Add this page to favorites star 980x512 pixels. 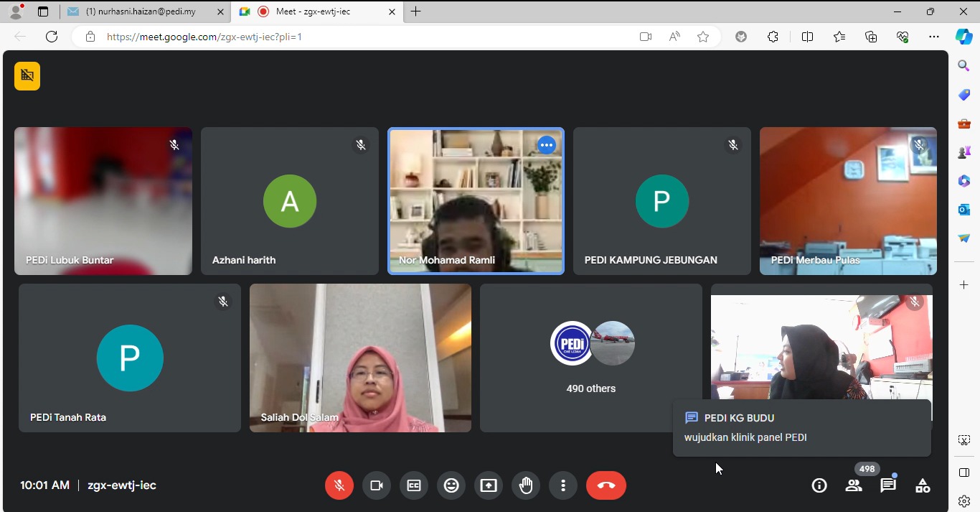703,37
